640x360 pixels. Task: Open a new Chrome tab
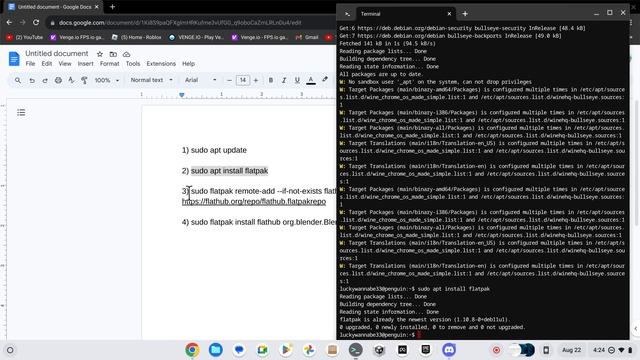tap(112, 7)
